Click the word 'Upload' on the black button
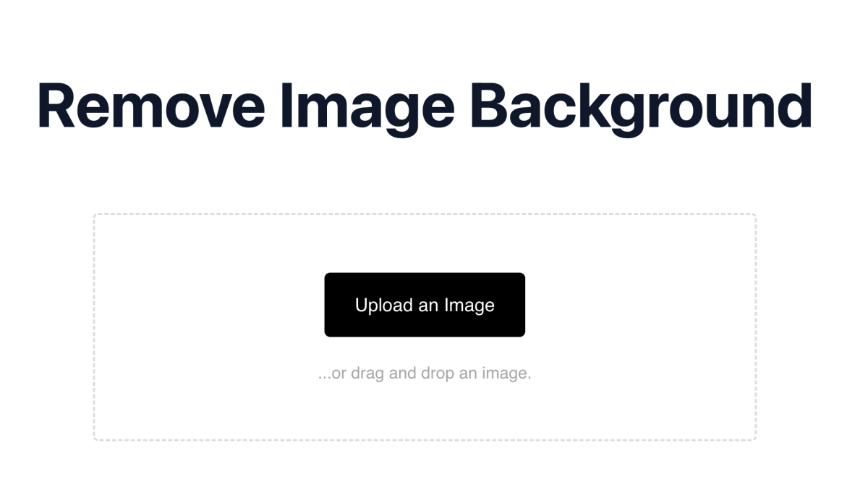Viewport: 868px width, 493px height. [x=384, y=306]
